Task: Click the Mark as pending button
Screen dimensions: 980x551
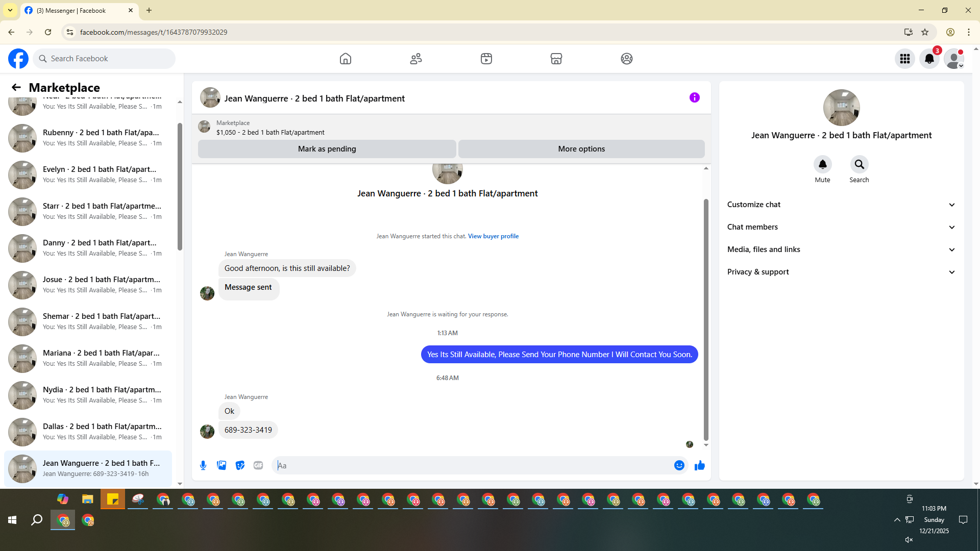Action: pos(327,149)
